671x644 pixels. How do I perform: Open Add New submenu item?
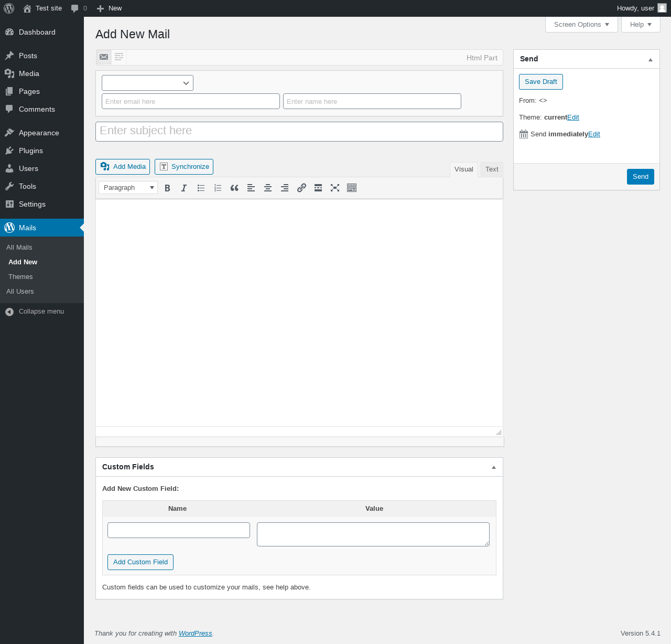[23, 262]
